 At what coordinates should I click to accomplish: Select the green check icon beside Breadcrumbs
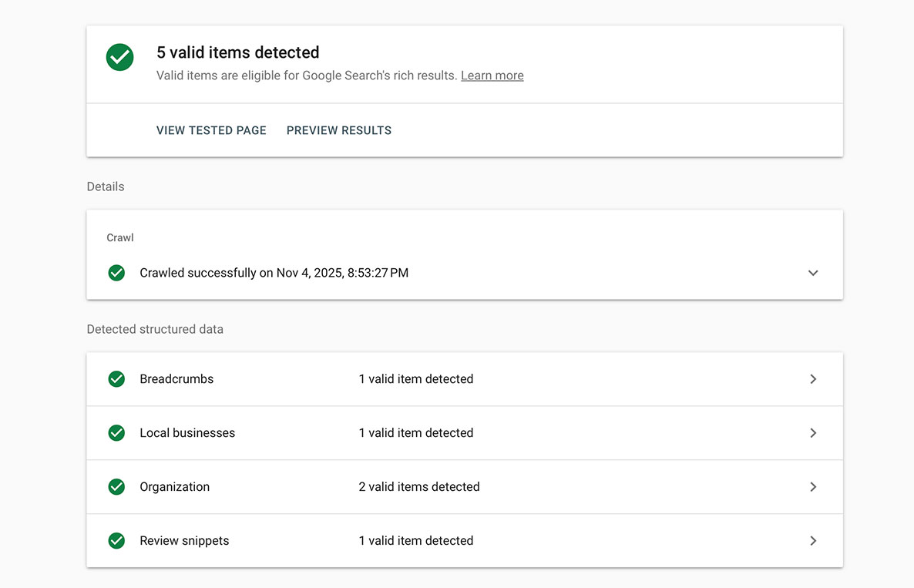[x=116, y=378]
